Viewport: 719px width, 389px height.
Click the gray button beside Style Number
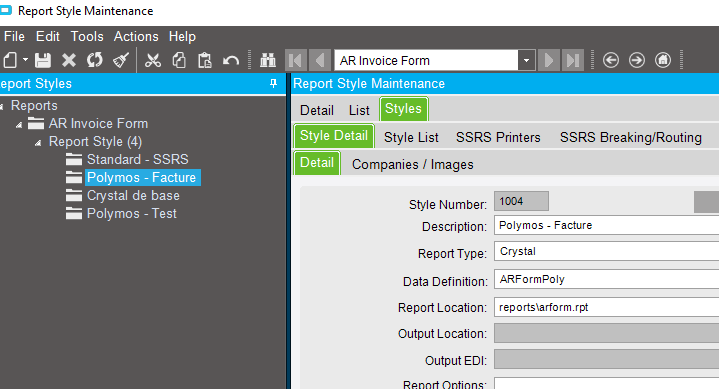[x=707, y=202]
